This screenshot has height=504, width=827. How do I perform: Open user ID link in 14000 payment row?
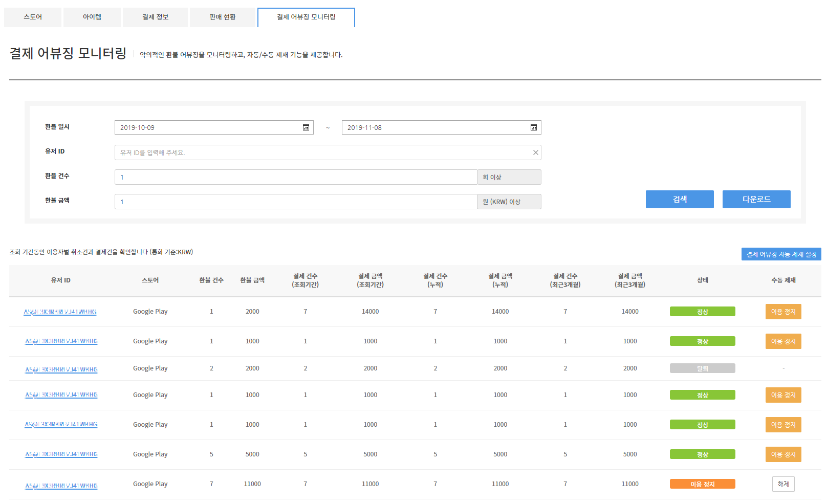pyautogui.click(x=60, y=312)
